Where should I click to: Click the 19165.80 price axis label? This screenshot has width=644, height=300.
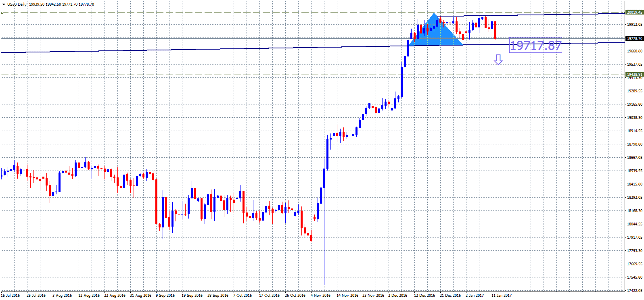[x=634, y=104]
